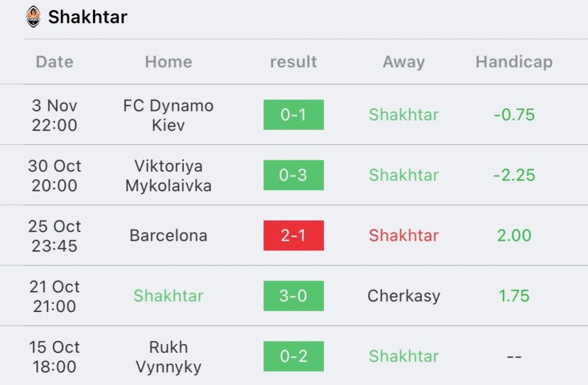Screen dimensions: 588x385
Task: Click the 25 Oct 23:45 match date
Action: (x=55, y=236)
